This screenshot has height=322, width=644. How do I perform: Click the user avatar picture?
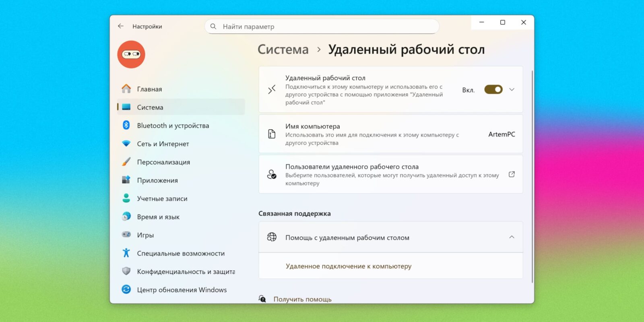click(x=131, y=54)
